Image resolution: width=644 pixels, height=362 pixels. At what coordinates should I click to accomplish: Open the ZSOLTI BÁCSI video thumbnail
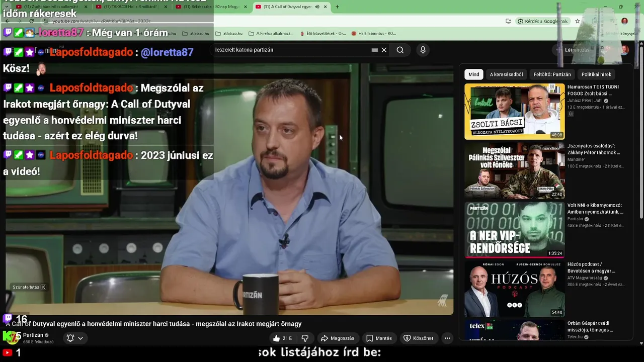(x=514, y=111)
